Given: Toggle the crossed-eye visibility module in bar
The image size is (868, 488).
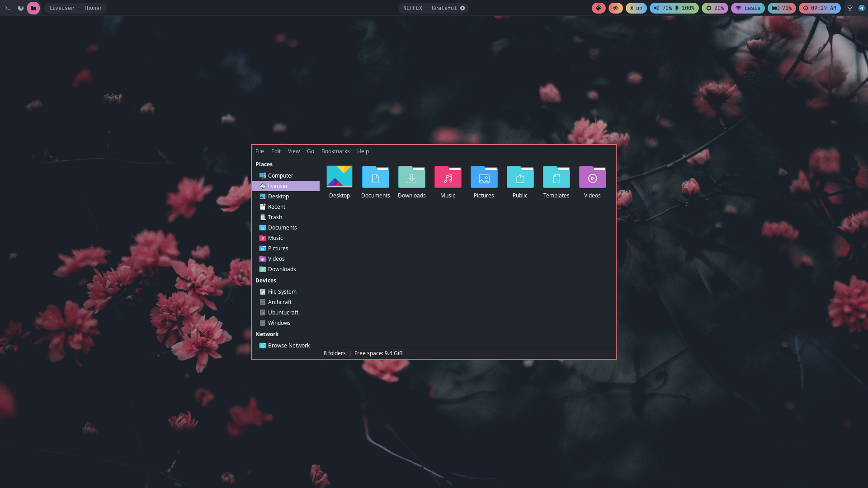Looking at the screenshot, I should [x=615, y=8].
